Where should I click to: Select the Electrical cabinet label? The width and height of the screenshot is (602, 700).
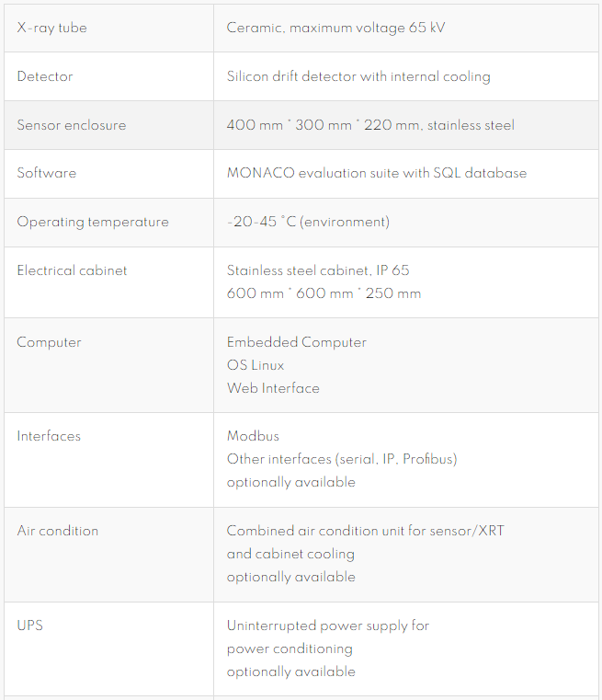[72, 270]
